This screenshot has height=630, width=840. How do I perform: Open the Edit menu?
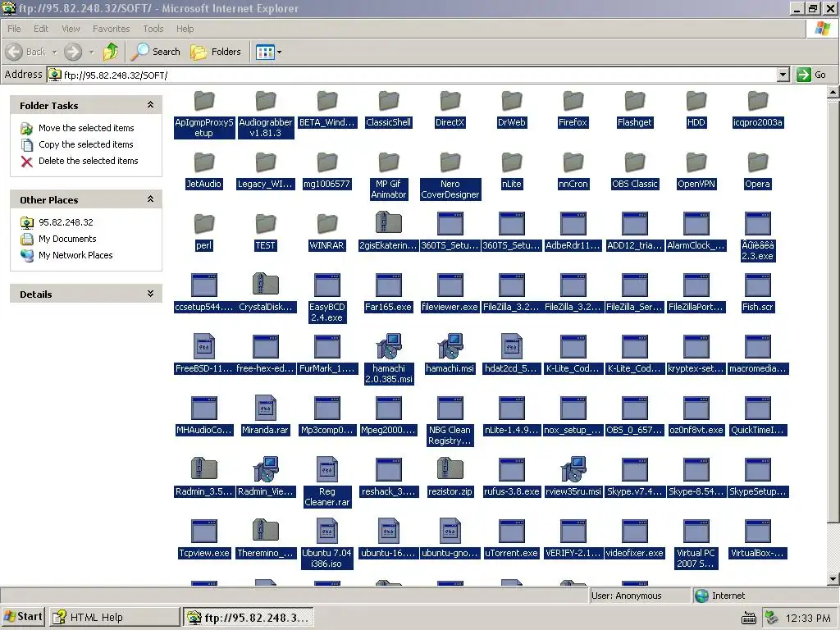[x=41, y=29]
